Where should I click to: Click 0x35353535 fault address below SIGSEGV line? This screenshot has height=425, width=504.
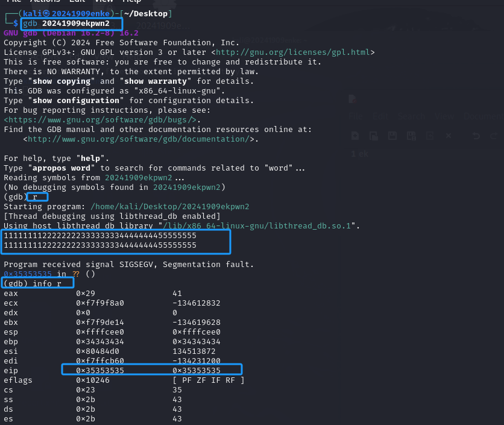(28, 274)
